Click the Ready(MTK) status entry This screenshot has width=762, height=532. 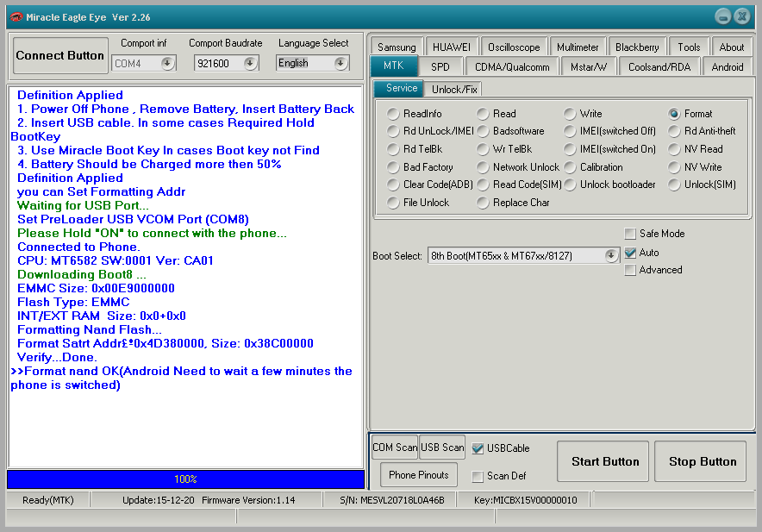click(x=48, y=500)
